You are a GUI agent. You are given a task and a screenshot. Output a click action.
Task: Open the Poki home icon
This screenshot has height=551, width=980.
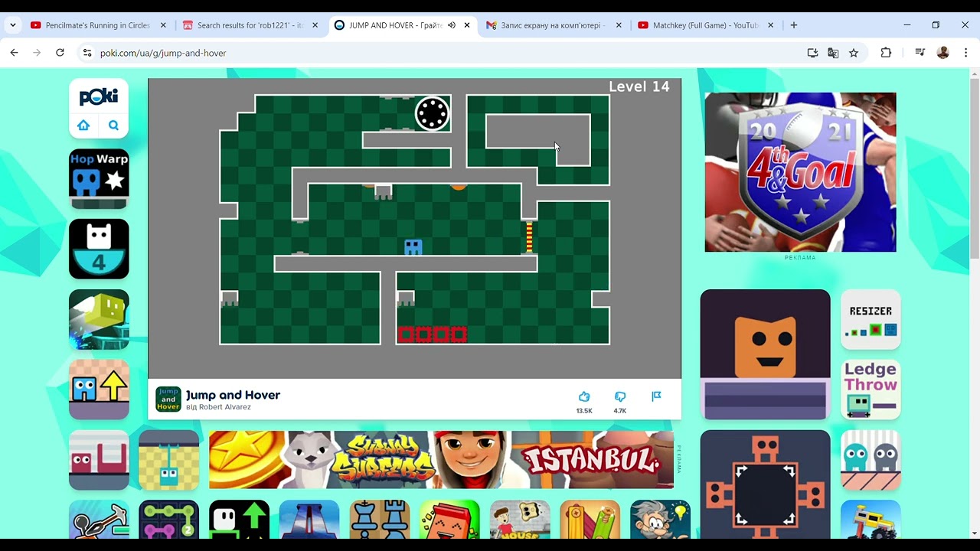pos(83,126)
